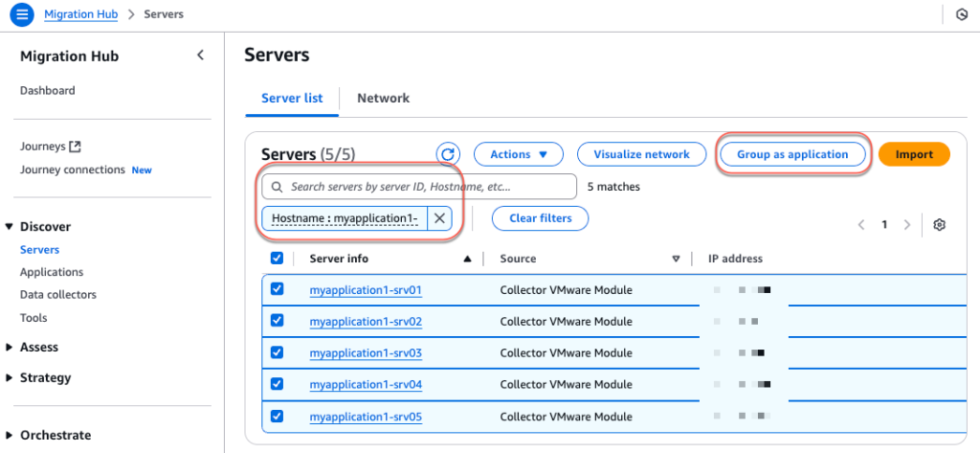
Task: Collapse the Migration Hub sidebar
Action: (x=200, y=55)
